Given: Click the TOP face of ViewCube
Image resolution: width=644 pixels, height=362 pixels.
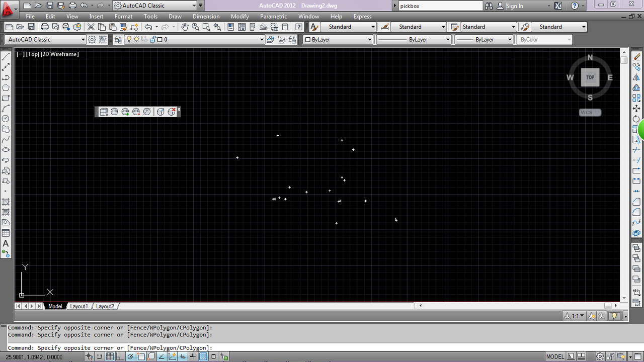Looking at the screenshot, I should pos(590,77).
